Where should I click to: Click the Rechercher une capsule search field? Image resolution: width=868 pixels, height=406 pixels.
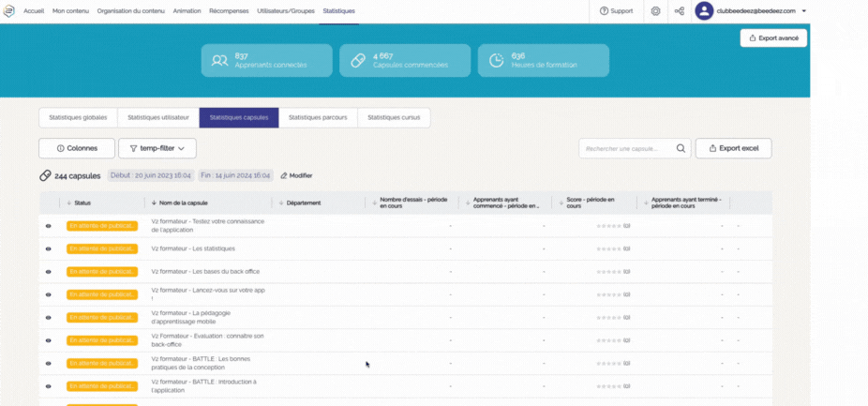pos(623,148)
